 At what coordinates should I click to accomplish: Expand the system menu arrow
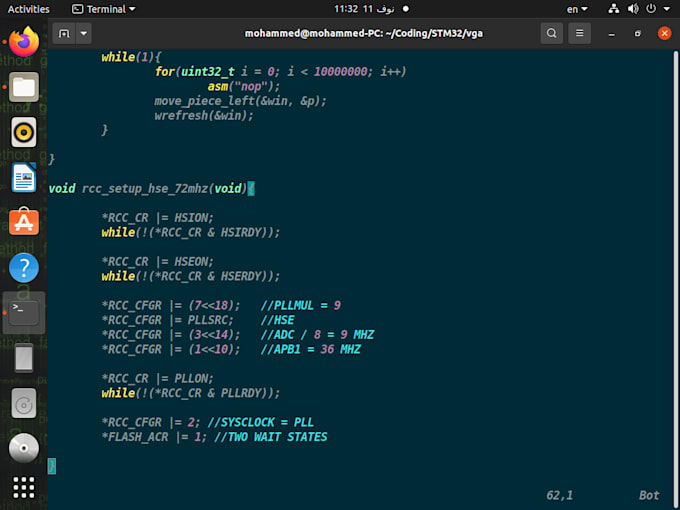tap(667, 9)
